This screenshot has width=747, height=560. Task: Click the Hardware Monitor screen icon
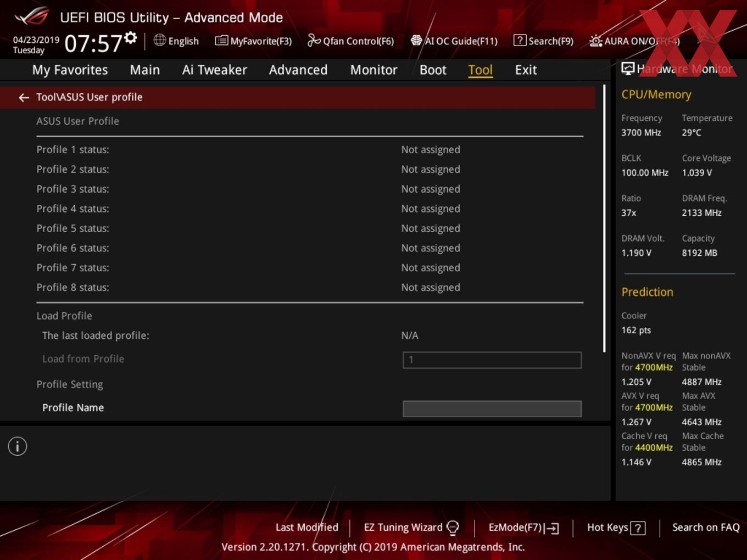627,69
